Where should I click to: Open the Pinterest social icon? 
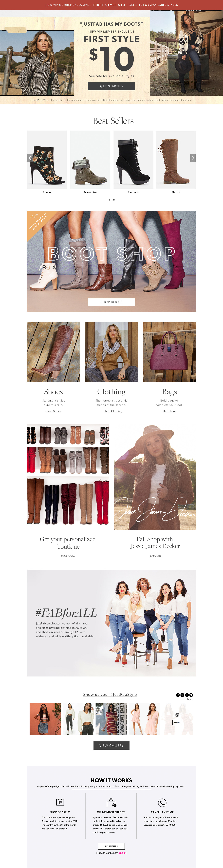pyautogui.click(x=182, y=695)
